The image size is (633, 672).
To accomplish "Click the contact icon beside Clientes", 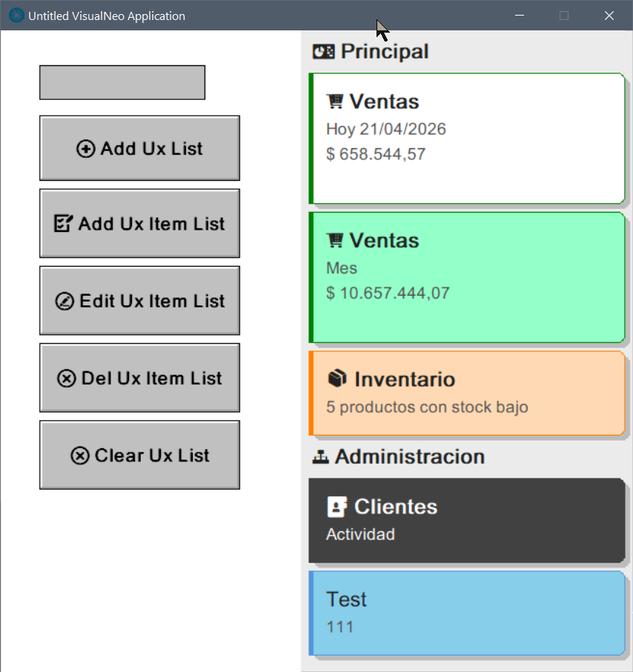I will pos(337,507).
